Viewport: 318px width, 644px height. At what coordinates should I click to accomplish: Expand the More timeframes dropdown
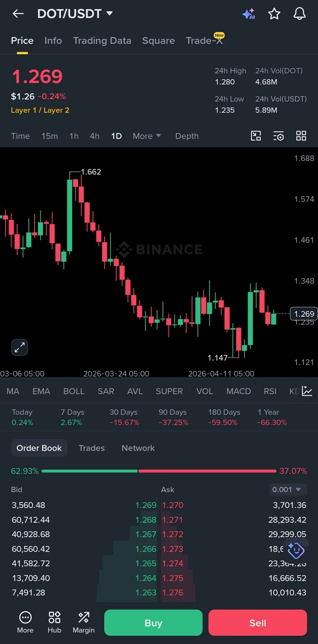click(x=147, y=136)
